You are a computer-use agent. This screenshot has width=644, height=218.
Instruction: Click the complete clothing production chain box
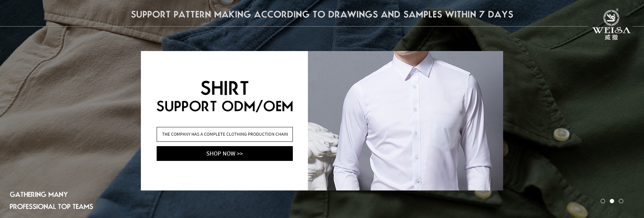point(225,134)
